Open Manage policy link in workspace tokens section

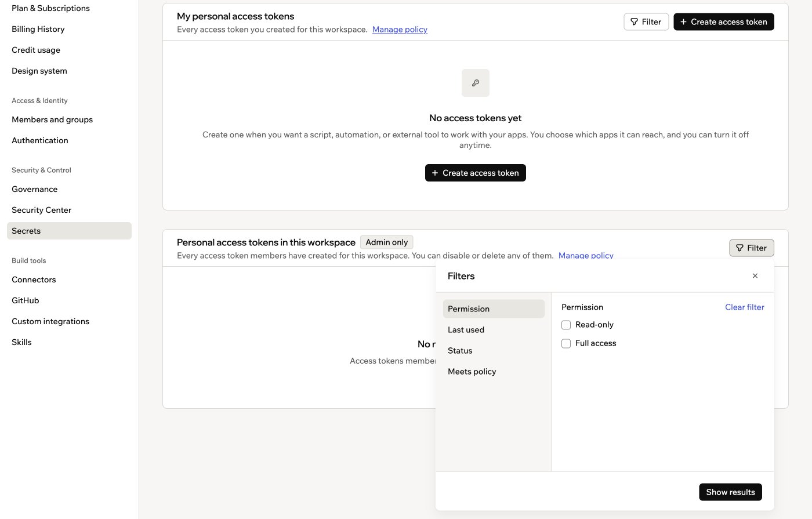coord(586,255)
